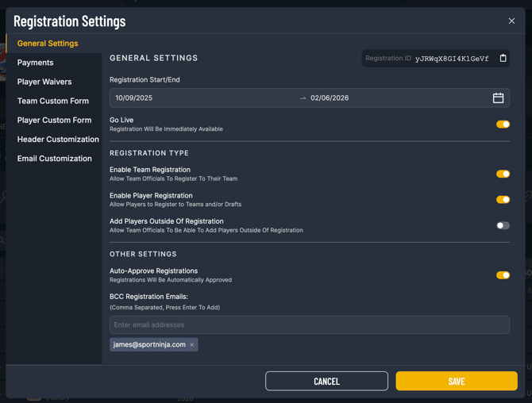
Task: Disable Enable Team Registration toggle
Action: coord(503,174)
